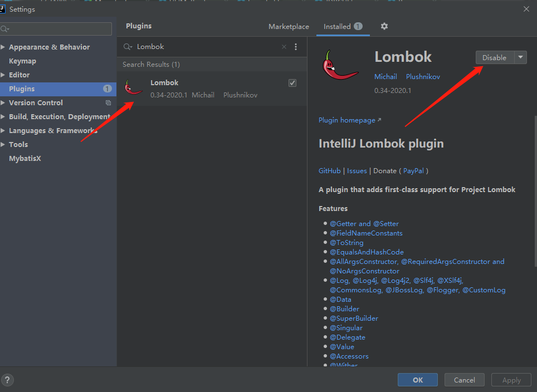Open the Plugin homepage link
537x392 pixels.
click(350, 120)
